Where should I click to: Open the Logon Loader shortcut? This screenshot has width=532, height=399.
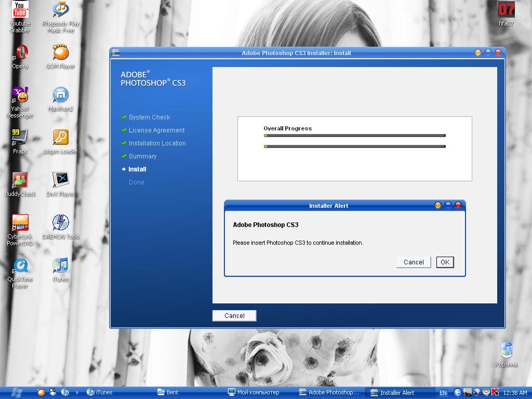60,141
